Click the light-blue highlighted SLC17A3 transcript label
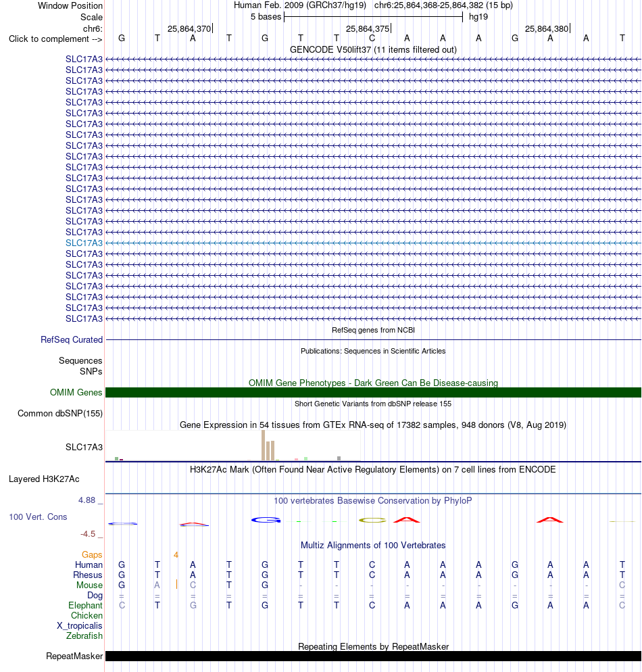The width and height of the screenshot is (642, 672). [x=84, y=243]
